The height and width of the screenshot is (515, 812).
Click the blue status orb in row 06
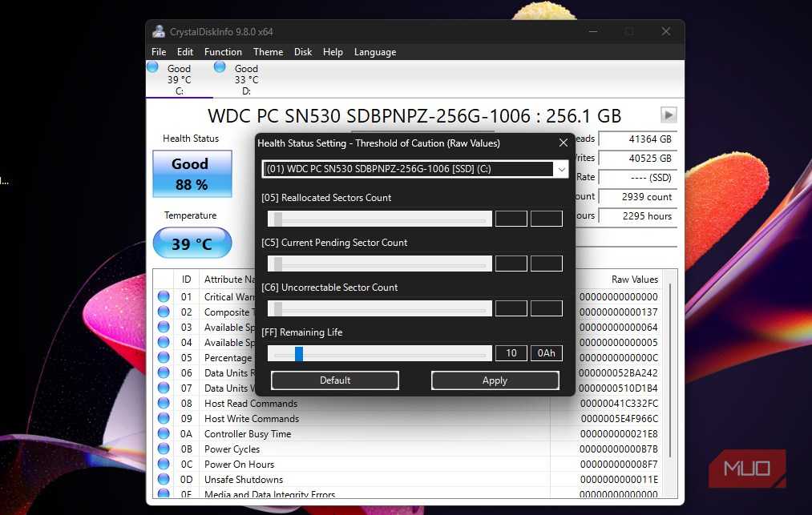coord(164,372)
